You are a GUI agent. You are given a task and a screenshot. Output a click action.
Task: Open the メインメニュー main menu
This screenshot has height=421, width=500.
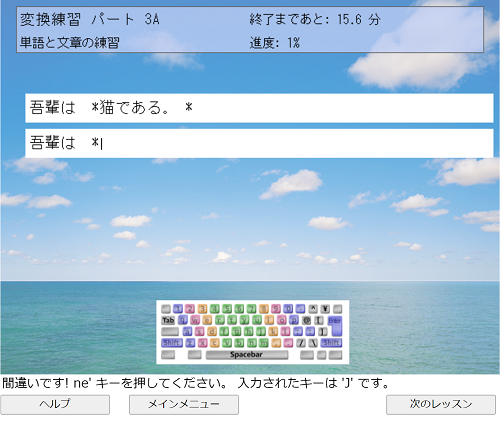184,405
